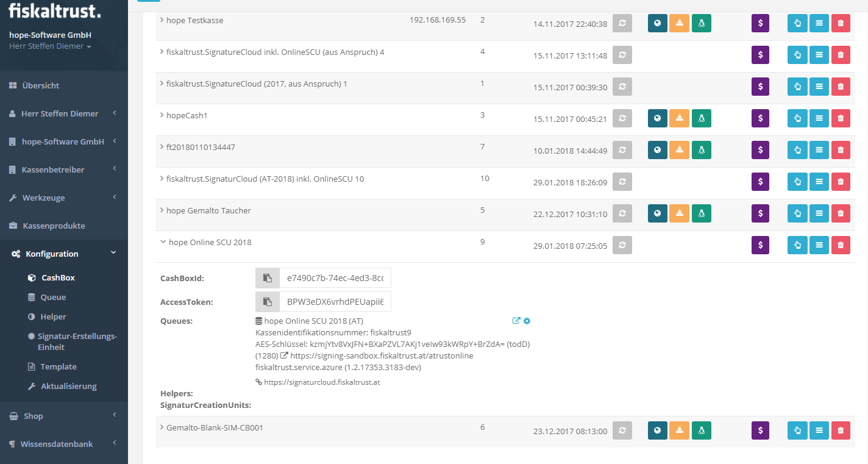This screenshot has width=868, height=464.
Task: Click the refresh icon for SignatureCloud aus Anspruch 4
Action: click(x=622, y=55)
